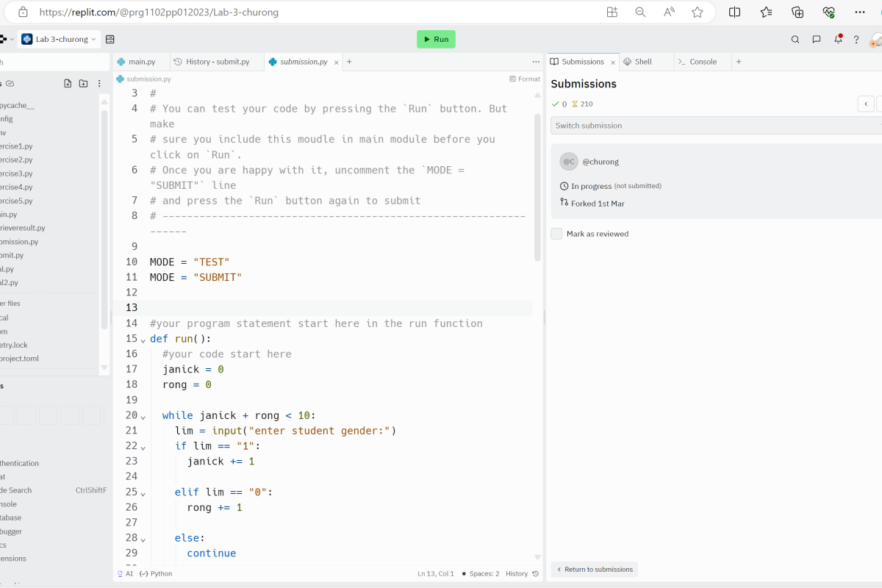Viewport: 882px width, 588px height.
Task: Click the @C avatar circle
Action: (x=569, y=162)
